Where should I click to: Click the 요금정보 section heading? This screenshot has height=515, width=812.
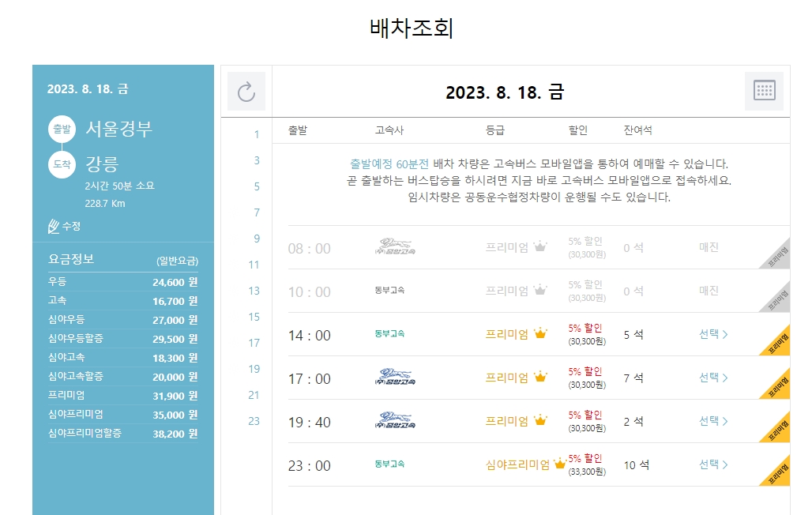coord(71,259)
